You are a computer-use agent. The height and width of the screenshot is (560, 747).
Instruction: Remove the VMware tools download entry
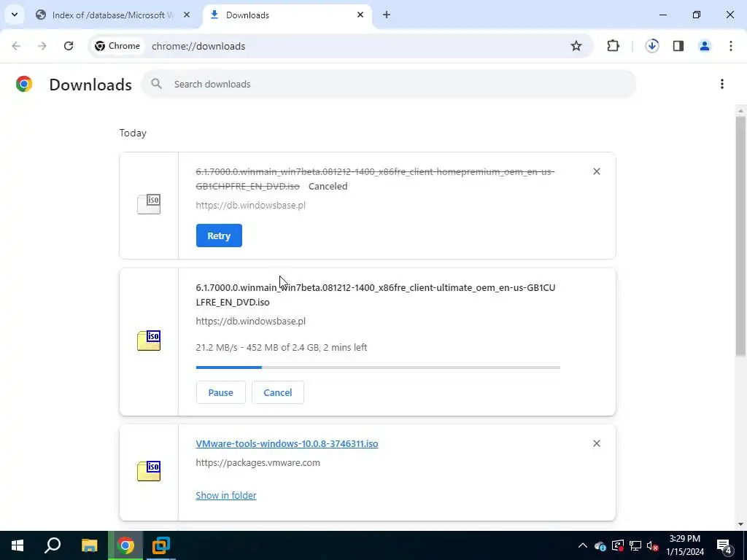(x=597, y=443)
